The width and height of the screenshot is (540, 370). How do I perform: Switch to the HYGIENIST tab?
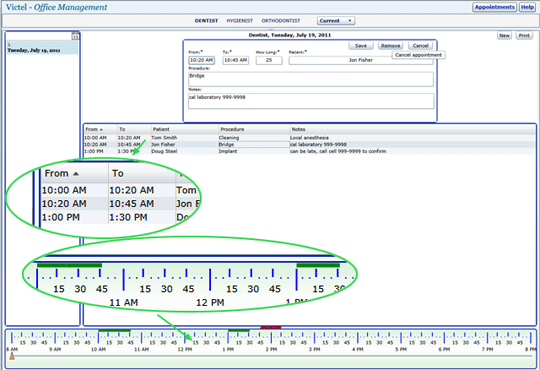click(x=240, y=21)
